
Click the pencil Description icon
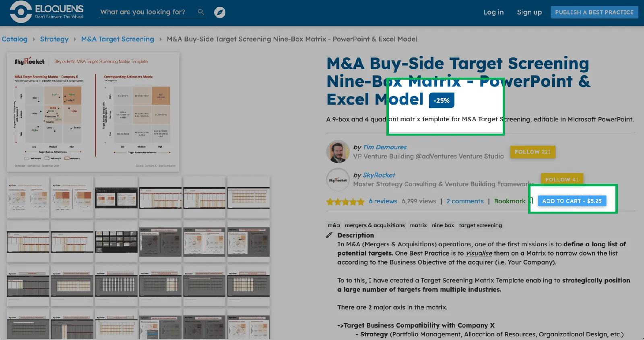point(329,235)
